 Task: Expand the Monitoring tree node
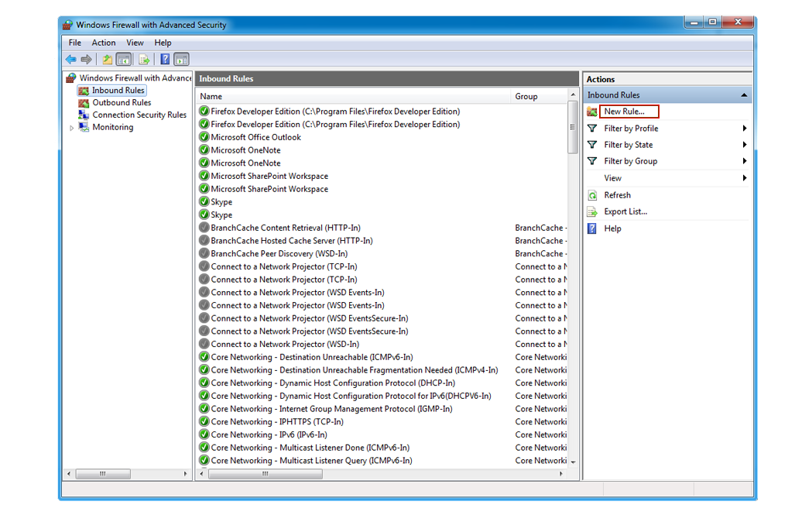(71, 128)
